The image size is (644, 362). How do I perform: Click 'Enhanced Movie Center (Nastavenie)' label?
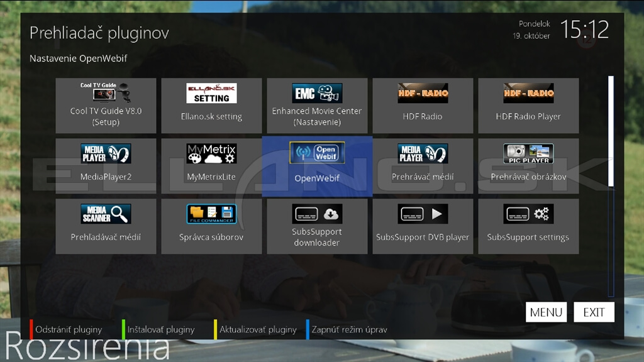pos(317,116)
